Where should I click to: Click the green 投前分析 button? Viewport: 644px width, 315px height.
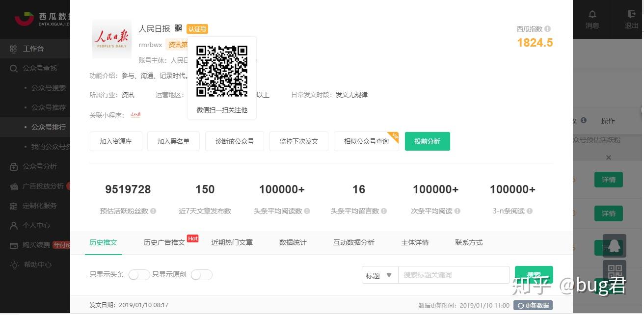(427, 141)
